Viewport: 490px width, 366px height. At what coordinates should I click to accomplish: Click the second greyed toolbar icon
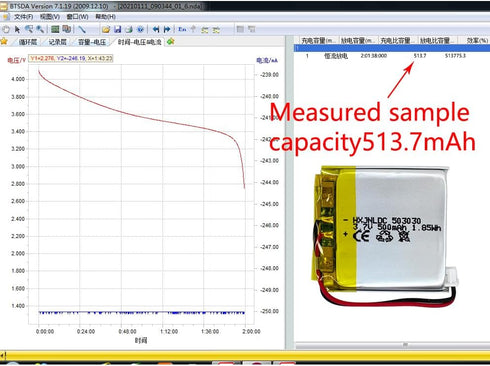[x=252, y=29]
